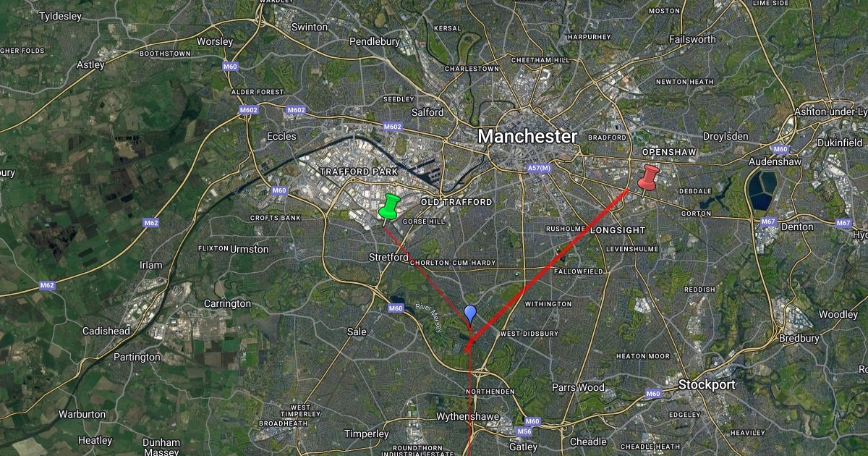868x456 pixels.
Task: Click the M56 road shield near Gatley
Action: click(x=525, y=431)
